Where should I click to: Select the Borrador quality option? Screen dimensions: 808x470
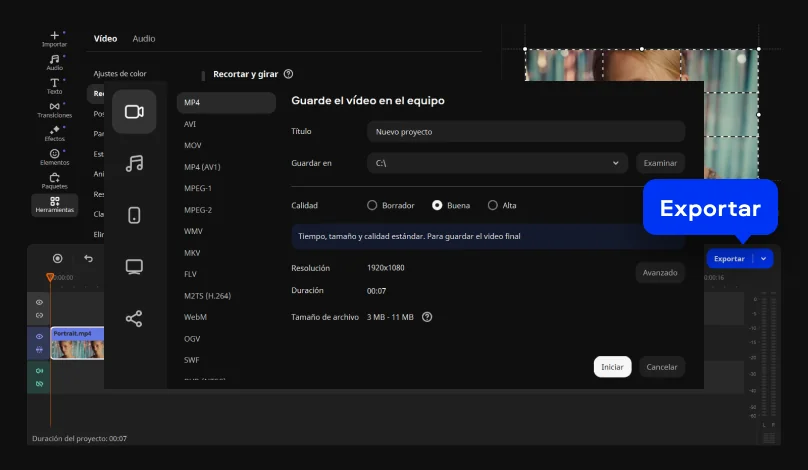click(372, 205)
